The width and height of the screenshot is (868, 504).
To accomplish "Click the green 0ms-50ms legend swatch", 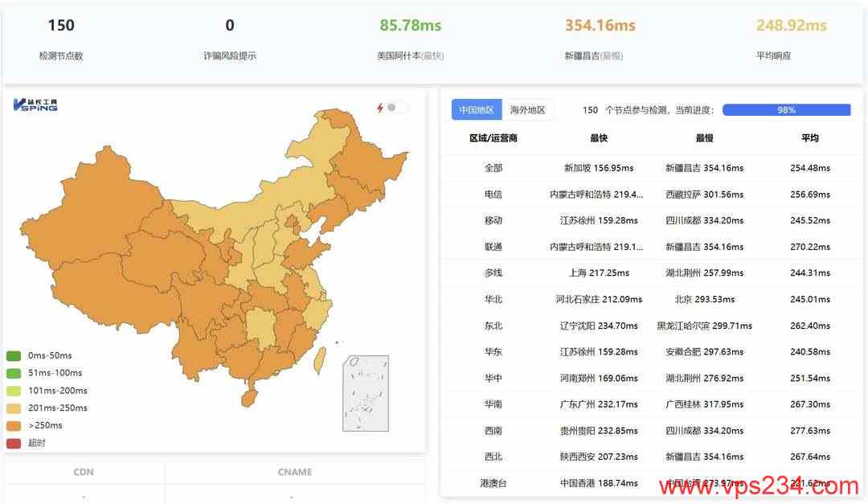I will coord(14,355).
